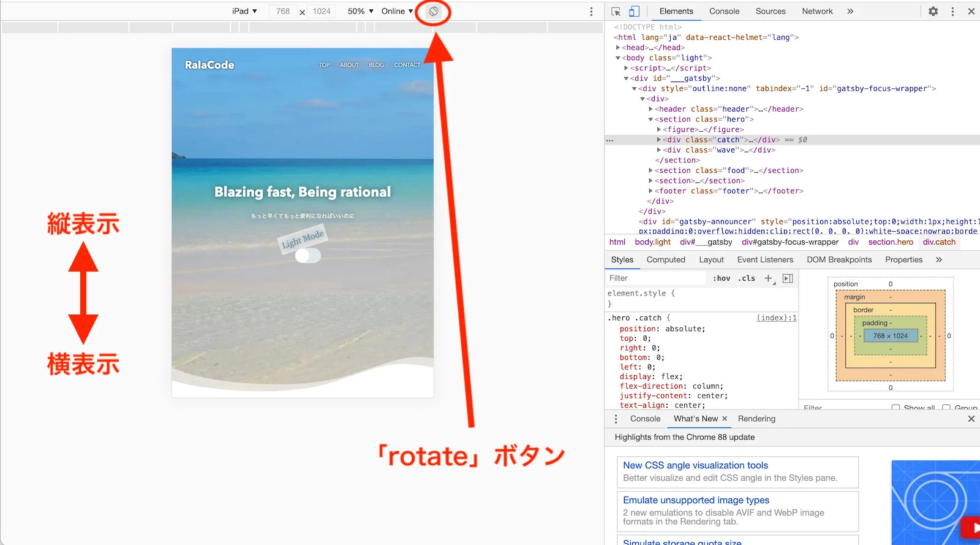Expand the footer class footer node
This screenshot has width=980, height=545.
tap(650, 191)
